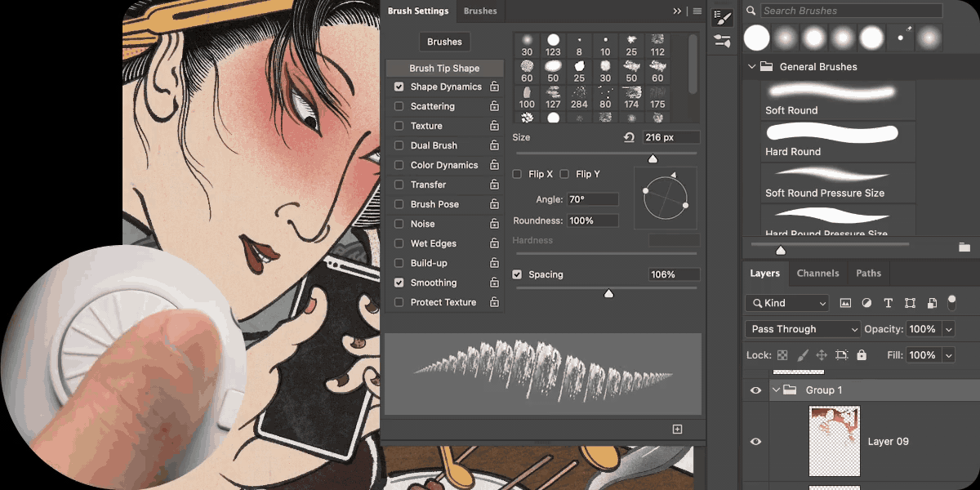
Task: Lock artboard nesting icon in Layers panel
Action: click(x=842, y=355)
